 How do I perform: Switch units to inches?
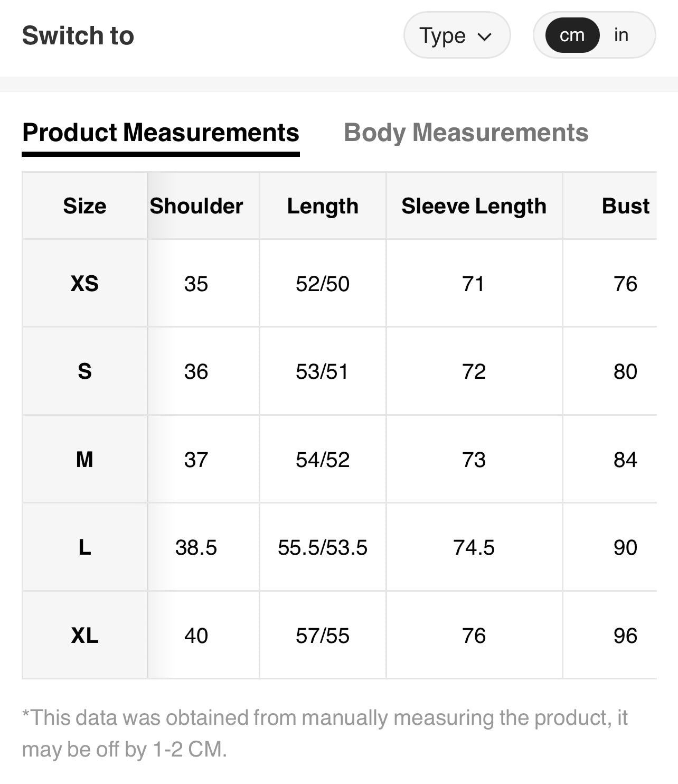tap(621, 35)
